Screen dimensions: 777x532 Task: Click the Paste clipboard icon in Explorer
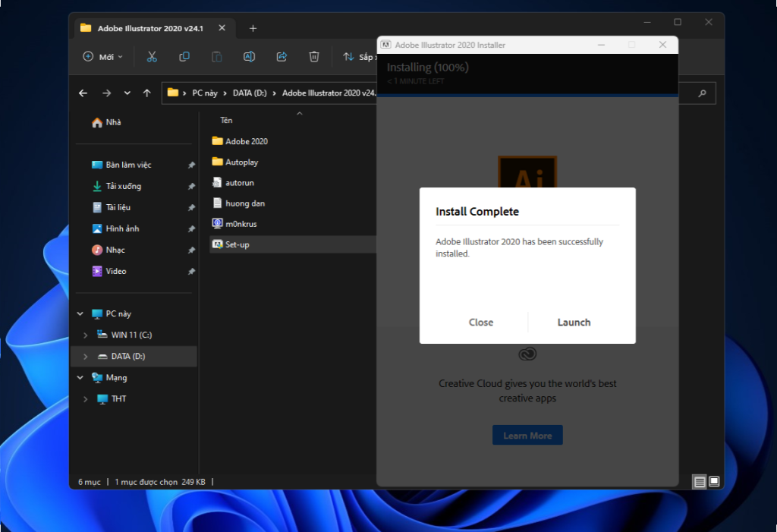pos(216,56)
